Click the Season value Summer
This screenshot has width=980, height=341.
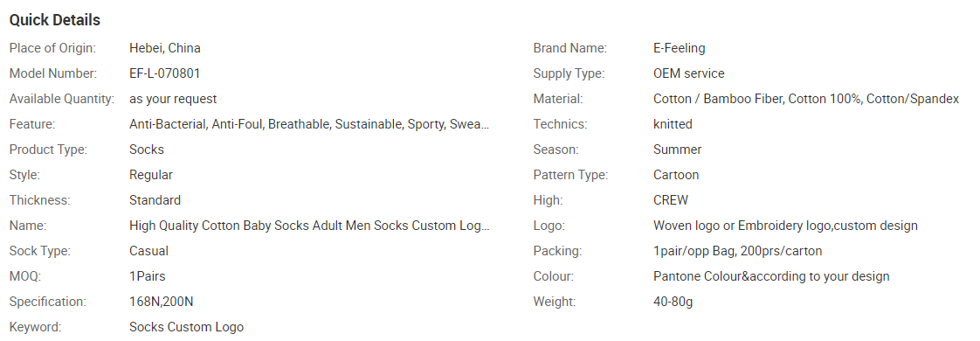click(678, 150)
